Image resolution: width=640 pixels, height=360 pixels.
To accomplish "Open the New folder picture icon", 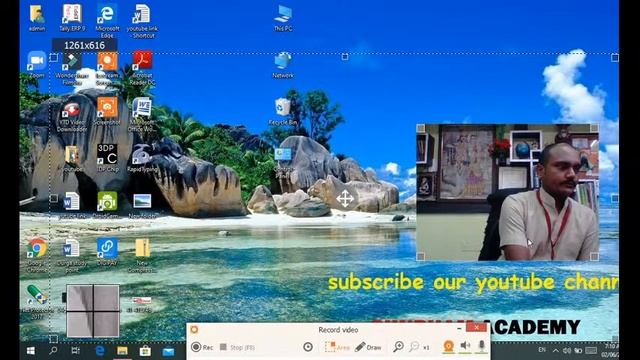I will pos(142,205).
